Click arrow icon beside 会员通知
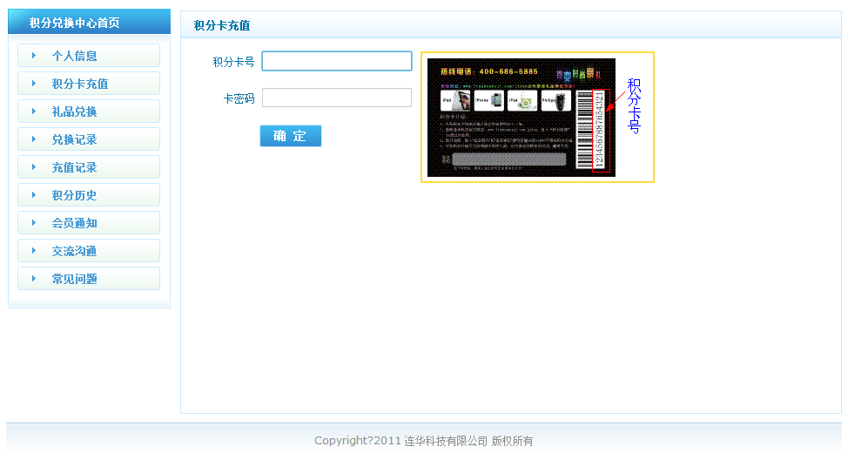 pos(34,223)
